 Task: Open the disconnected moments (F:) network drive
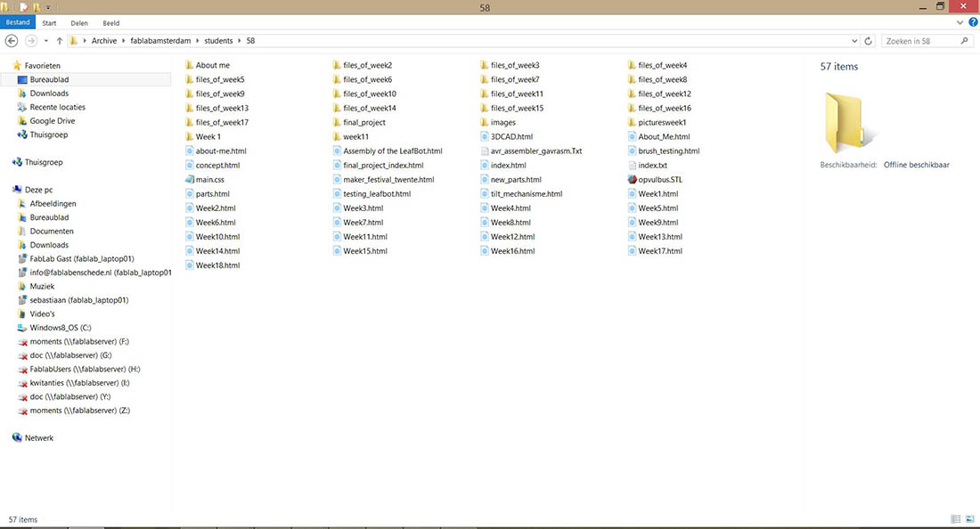click(x=79, y=342)
